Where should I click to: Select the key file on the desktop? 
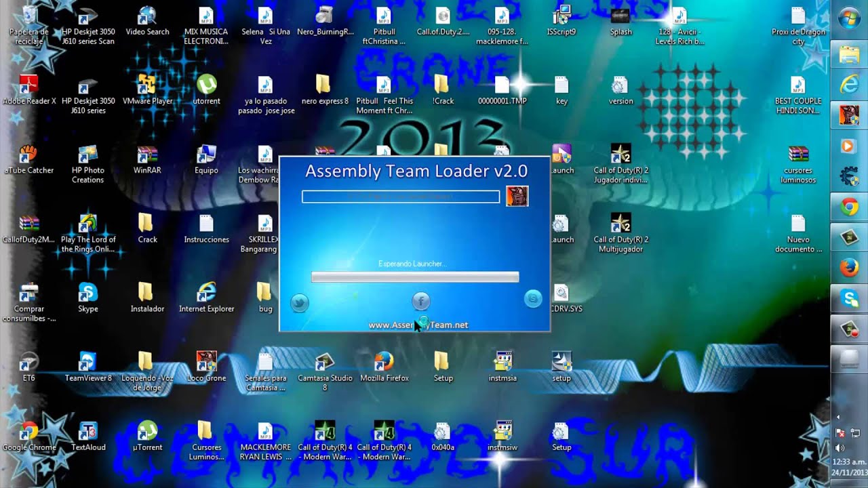point(561,91)
